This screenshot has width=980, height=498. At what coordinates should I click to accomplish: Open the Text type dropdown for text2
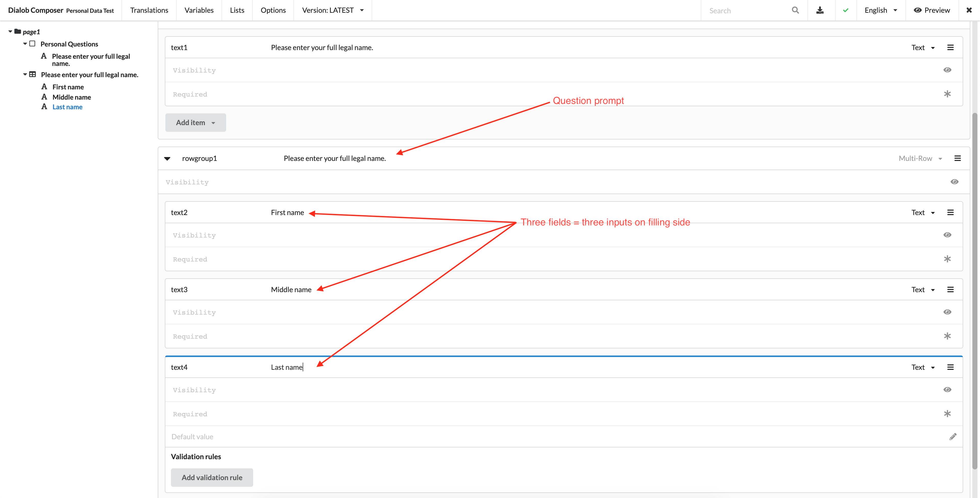[923, 213]
